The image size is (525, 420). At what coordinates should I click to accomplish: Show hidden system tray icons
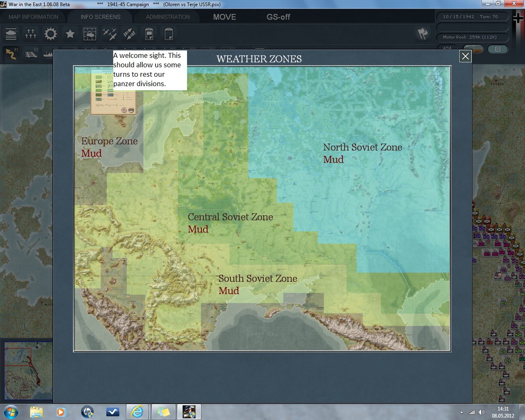(462, 412)
